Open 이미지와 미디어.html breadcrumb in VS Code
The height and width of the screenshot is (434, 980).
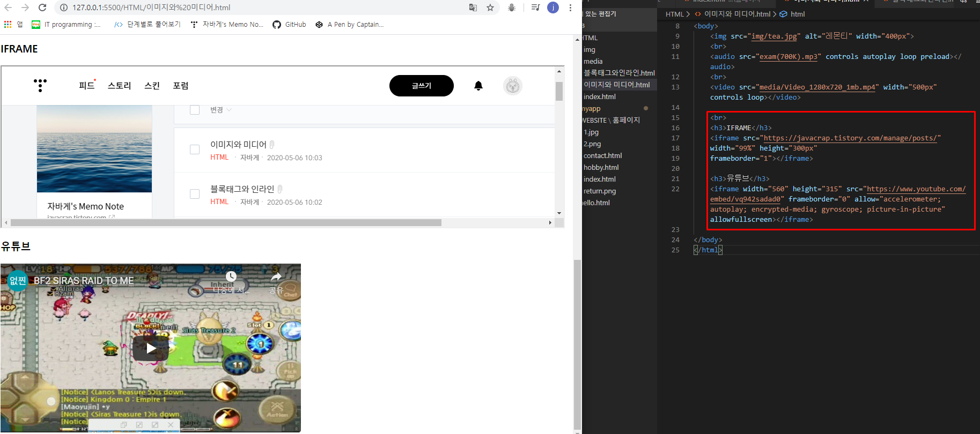(737, 14)
